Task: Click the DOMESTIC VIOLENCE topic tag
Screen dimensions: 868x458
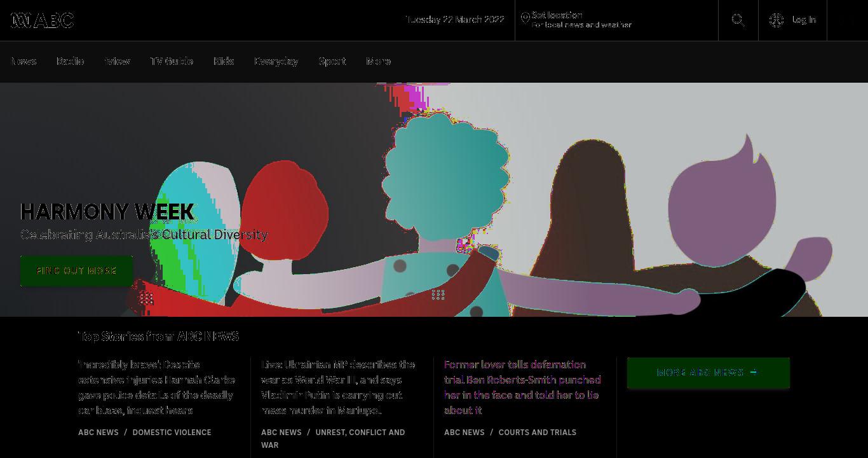Action: (172, 433)
